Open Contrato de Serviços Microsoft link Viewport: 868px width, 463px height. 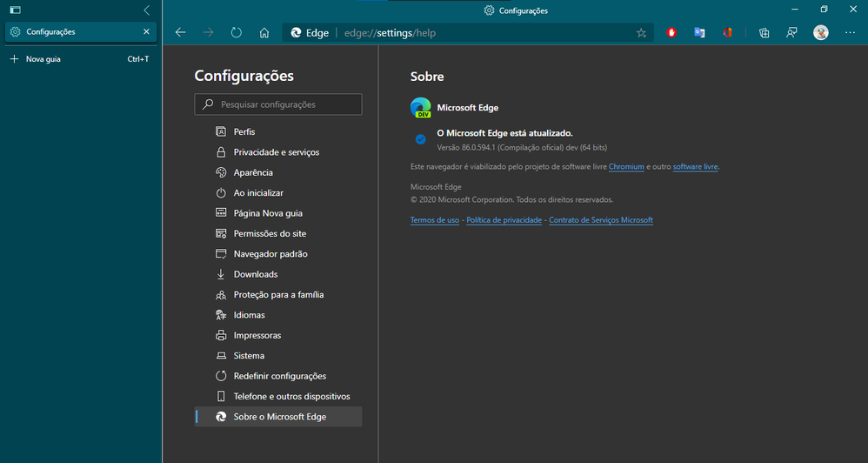(601, 220)
